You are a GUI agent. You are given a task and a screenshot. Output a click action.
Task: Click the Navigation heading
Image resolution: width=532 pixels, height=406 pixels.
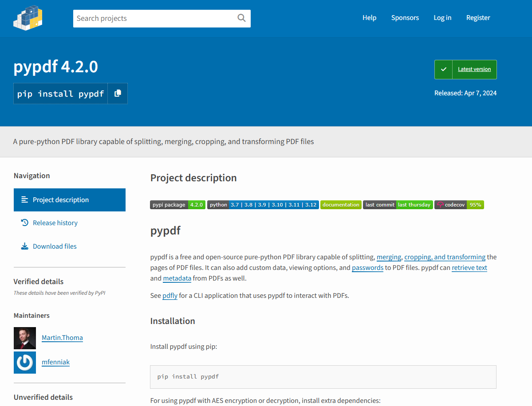32,176
